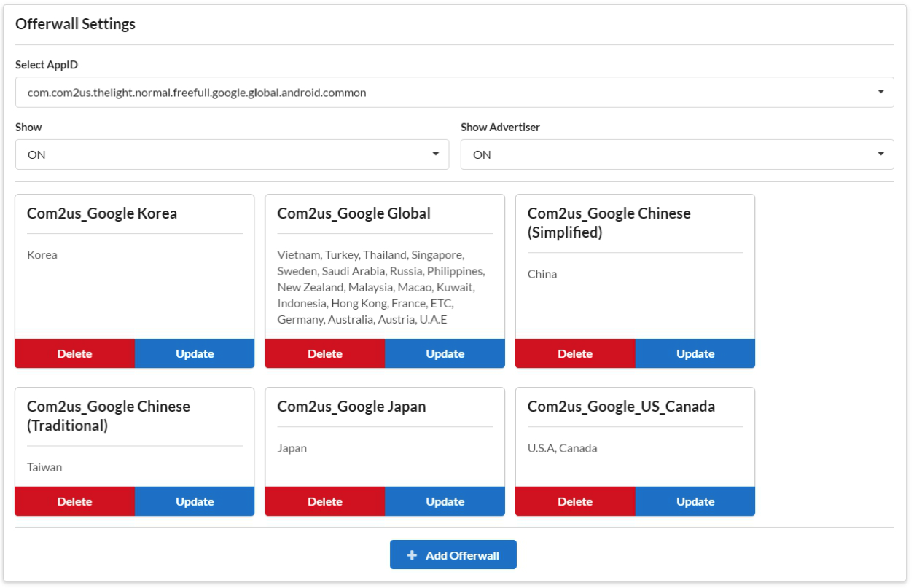The width and height of the screenshot is (914, 588).
Task: Delete the Com2us_Google Chinese (Traditional) offerwall
Action: click(75, 501)
